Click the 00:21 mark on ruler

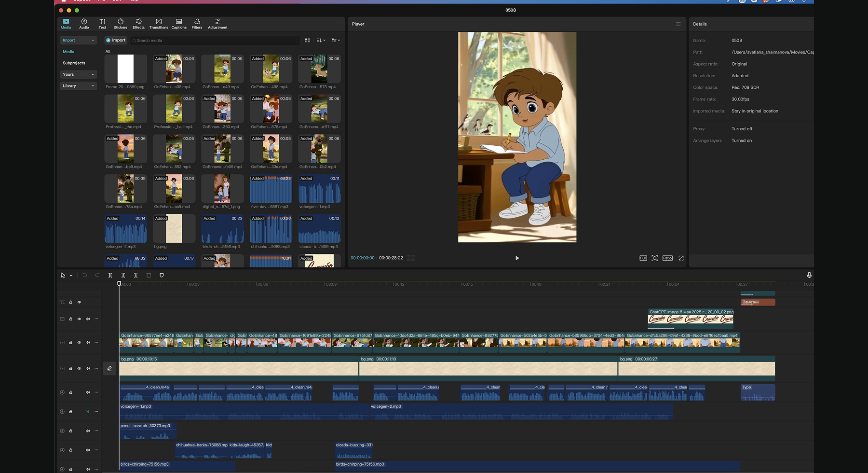[604, 284]
